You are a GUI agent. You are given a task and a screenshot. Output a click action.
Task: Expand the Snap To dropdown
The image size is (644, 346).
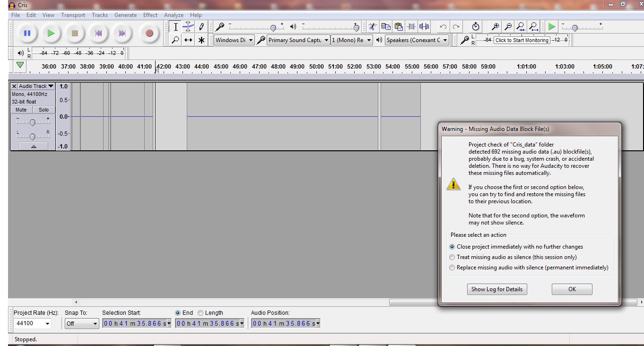[82, 324]
